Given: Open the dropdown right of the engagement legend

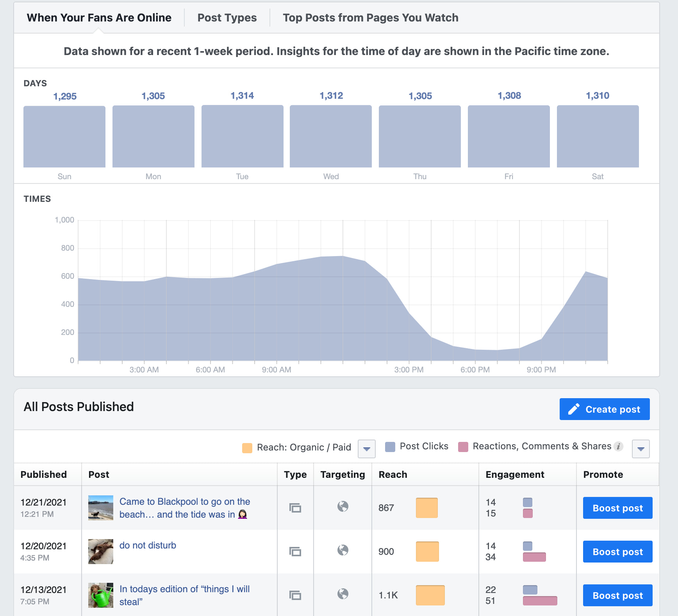Looking at the screenshot, I should click(x=640, y=449).
